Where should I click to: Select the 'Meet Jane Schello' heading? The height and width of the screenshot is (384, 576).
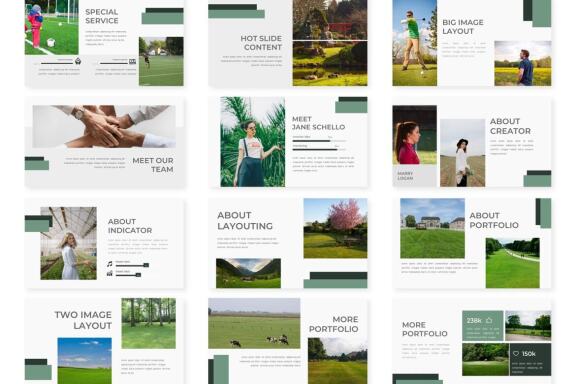coord(318,123)
